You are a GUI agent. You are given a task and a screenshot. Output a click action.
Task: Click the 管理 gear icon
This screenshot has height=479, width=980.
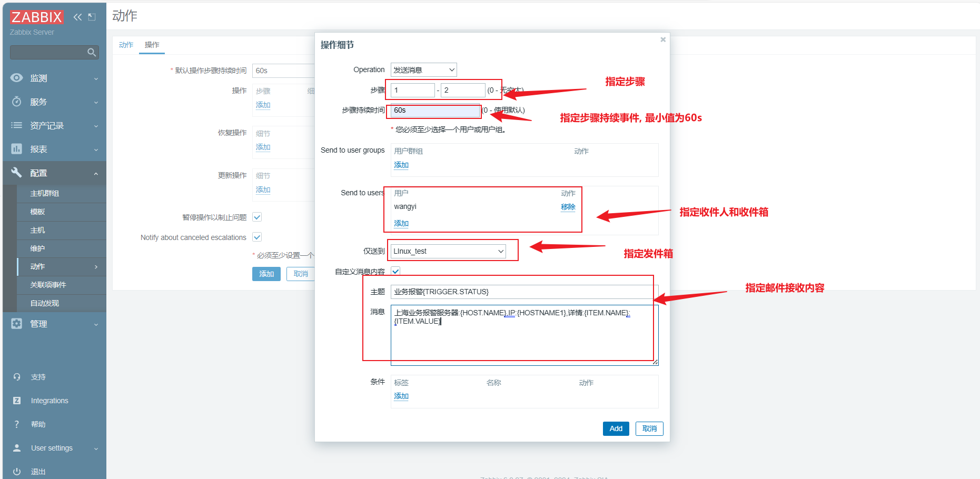(x=17, y=324)
